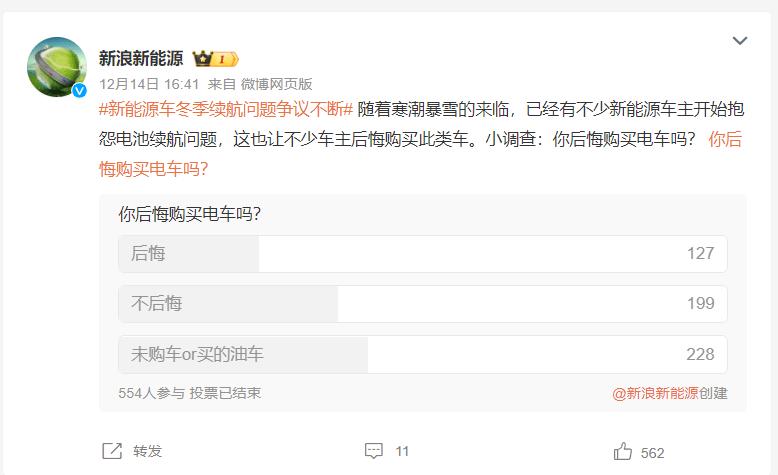
Task: Click the @新浪新能源 poll creator link
Action: pos(656,393)
